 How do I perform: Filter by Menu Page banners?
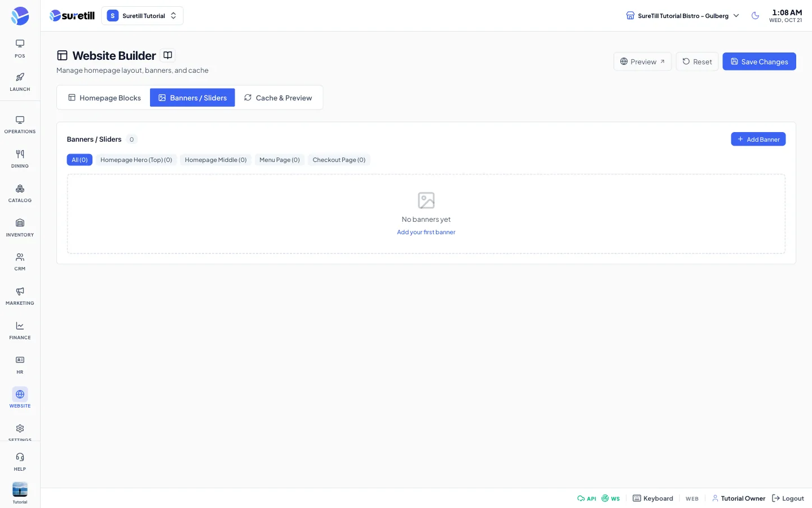pos(280,160)
